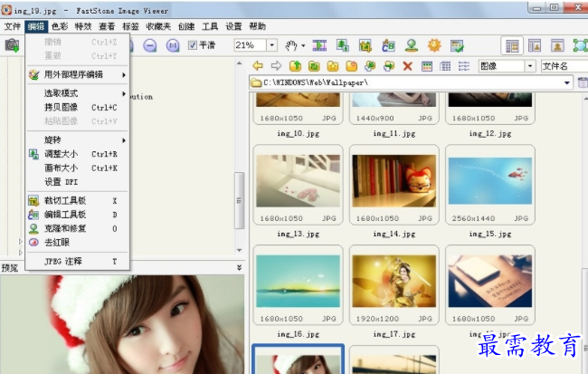This screenshot has width=588, height=374.
Task: Select the img_14.jpg bookshelf thumbnail
Action: point(394,185)
